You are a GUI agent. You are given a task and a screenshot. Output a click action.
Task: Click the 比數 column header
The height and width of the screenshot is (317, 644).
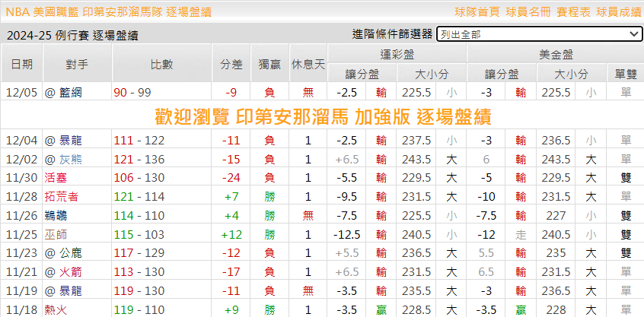tap(162, 64)
